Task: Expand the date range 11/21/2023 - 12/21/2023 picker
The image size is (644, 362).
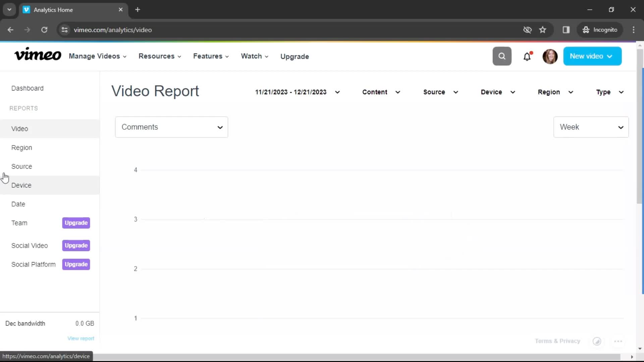Action: click(x=298, y=92)
